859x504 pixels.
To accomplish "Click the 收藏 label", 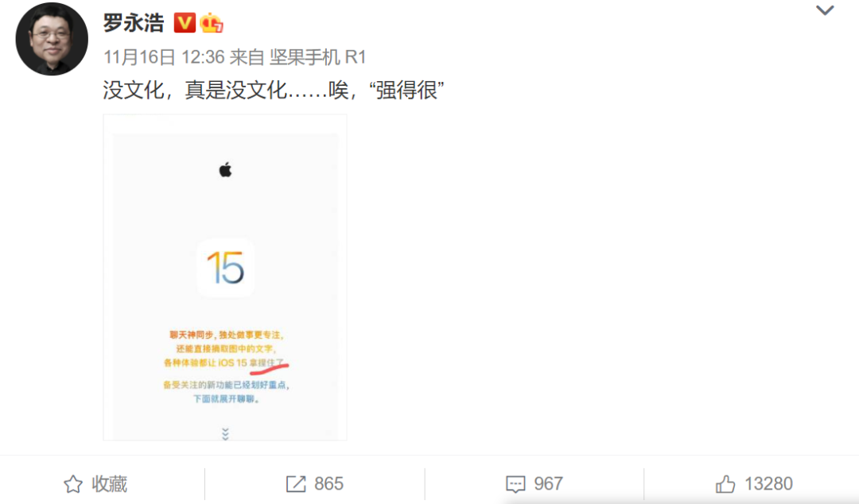I will click(x=110, y=484).
